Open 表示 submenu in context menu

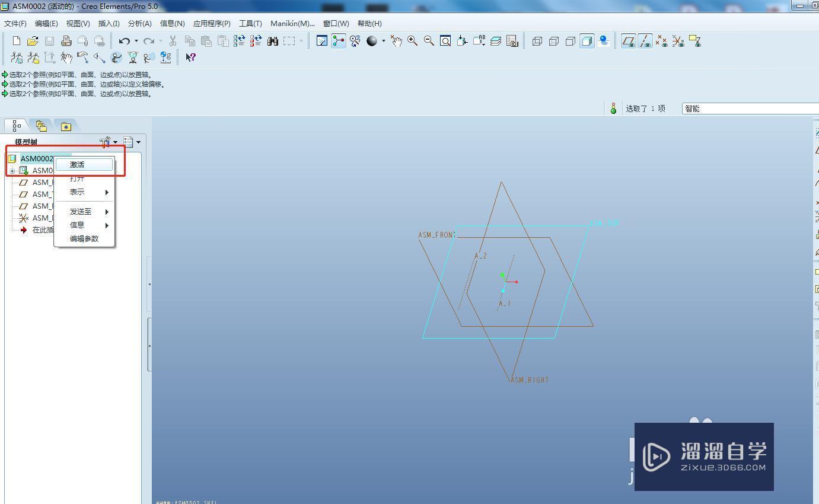(84, 192)
